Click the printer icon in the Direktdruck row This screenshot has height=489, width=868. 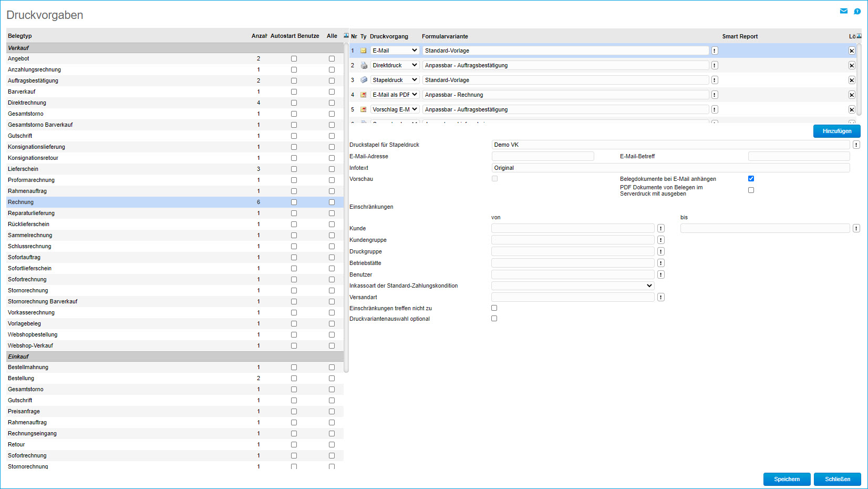[364, 65]
